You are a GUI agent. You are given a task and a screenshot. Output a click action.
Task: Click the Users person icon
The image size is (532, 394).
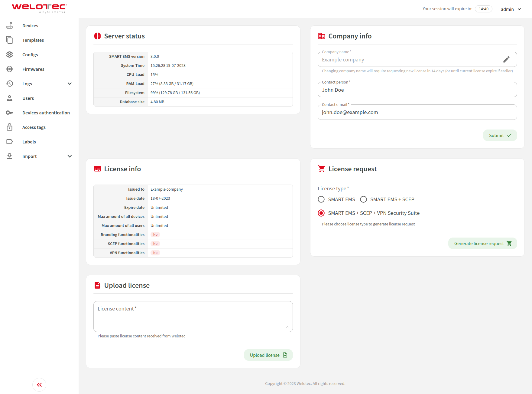[x=10, y=98]
